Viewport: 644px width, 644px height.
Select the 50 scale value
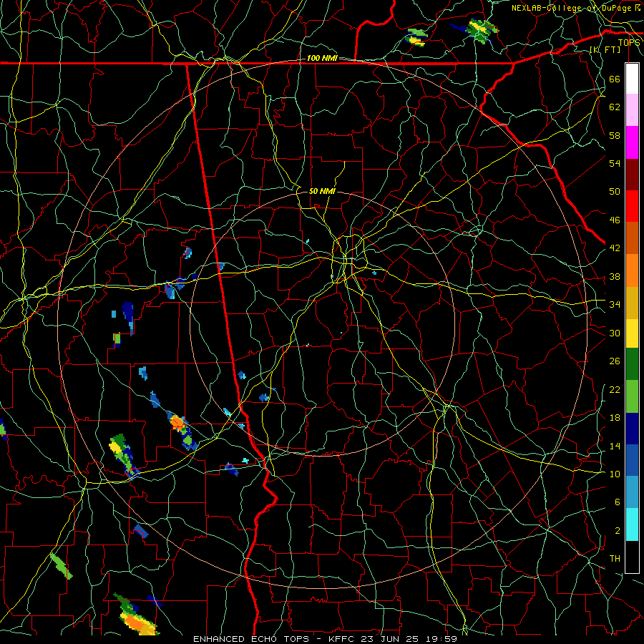tap(615, 192)
